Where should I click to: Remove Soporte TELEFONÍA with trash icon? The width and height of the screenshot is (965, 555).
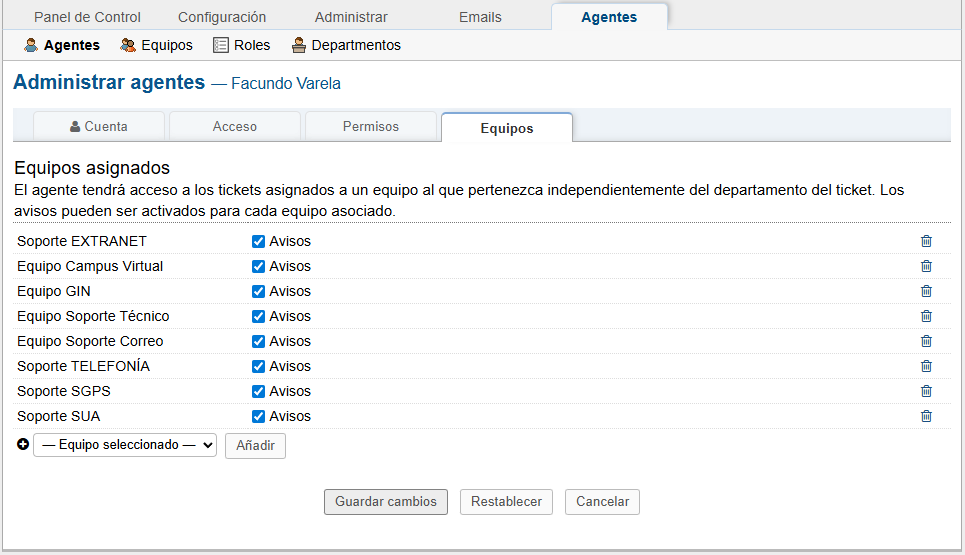(x=926, y=366)
